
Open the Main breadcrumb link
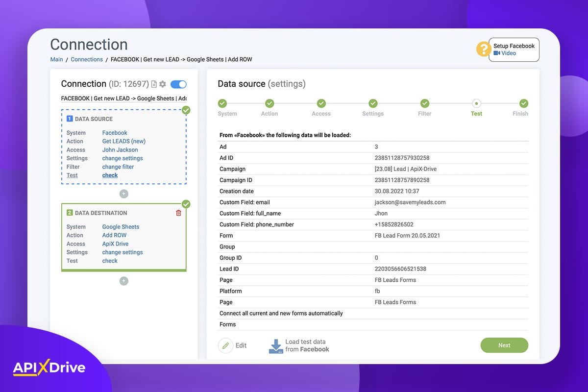click(x=56, y=59)
